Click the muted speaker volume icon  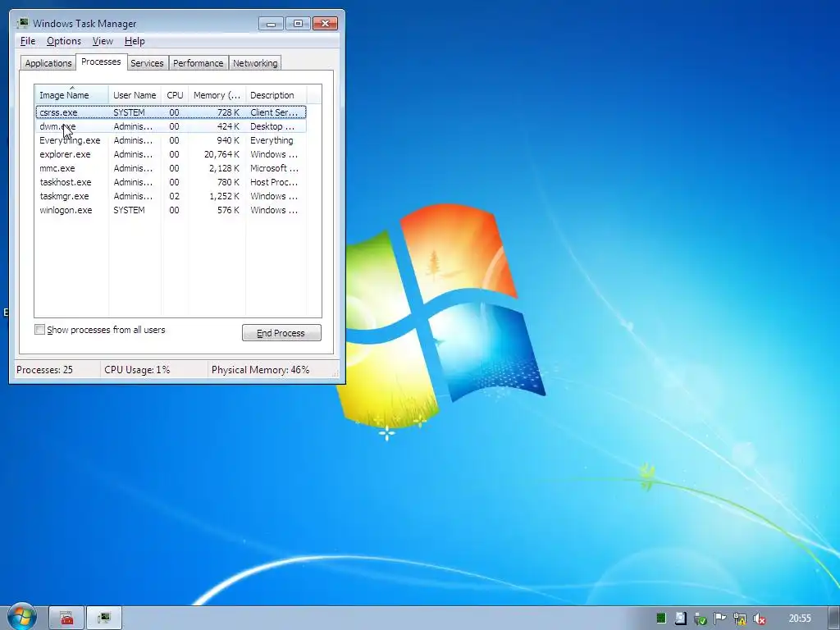(759, 619)
